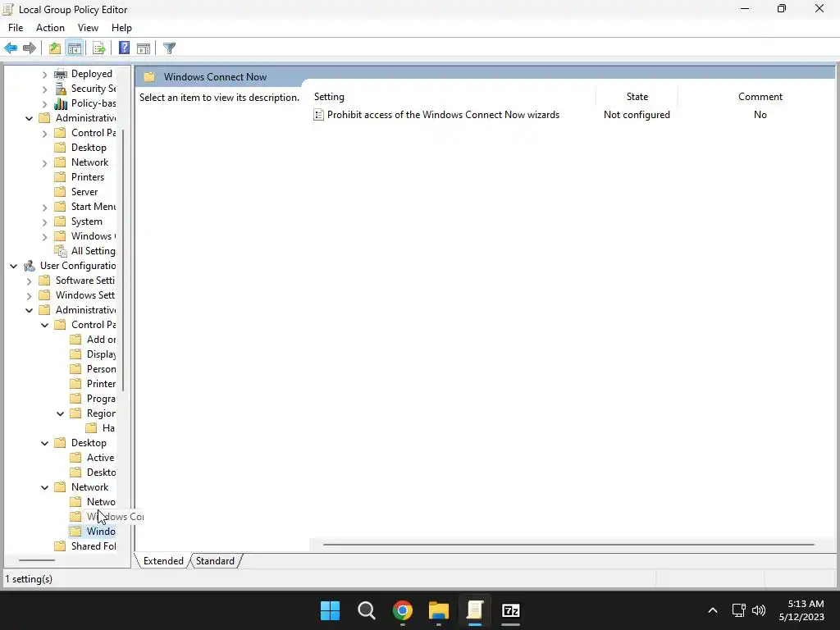Expand the System node
Viewport: 840px width, 630px height.
[45, 222]
